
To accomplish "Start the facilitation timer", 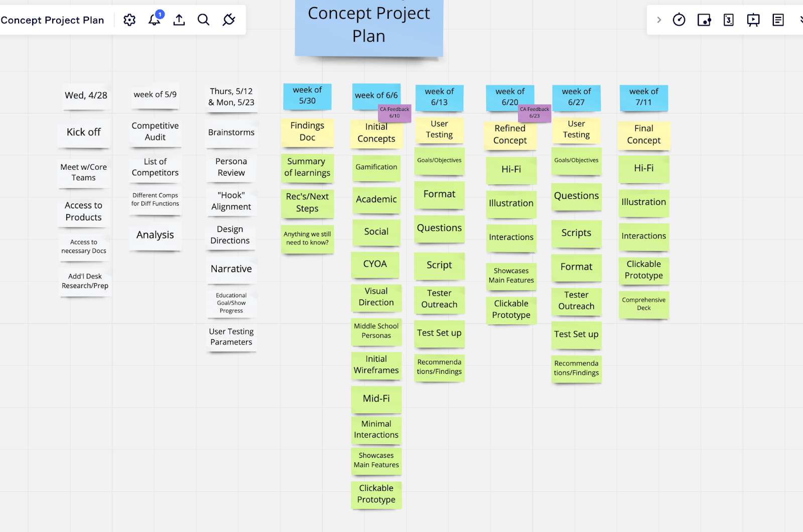I will point(679,20).
